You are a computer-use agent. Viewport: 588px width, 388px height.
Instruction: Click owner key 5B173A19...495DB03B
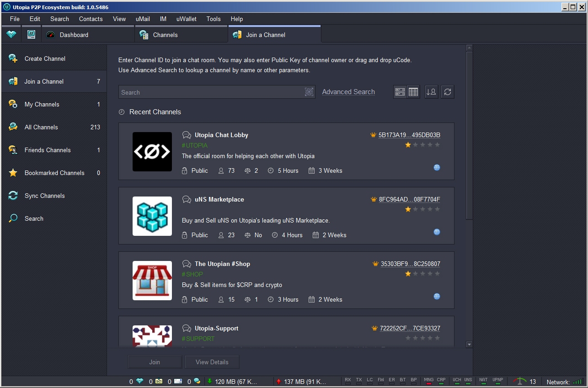click(x=409, y=135)
